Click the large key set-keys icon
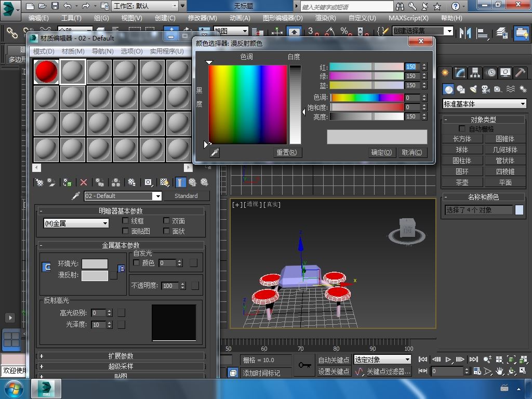This screenshot has height=399, width=532. coord(305,365)
